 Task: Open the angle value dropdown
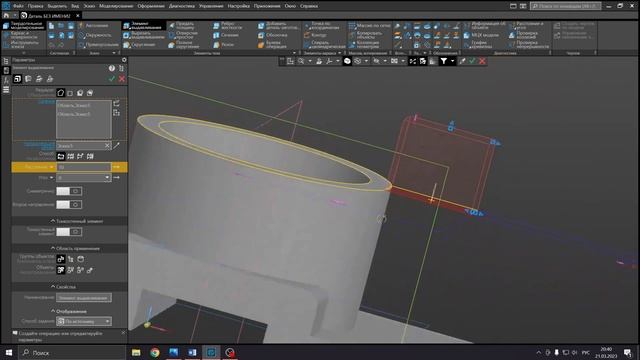coord(107,178)
